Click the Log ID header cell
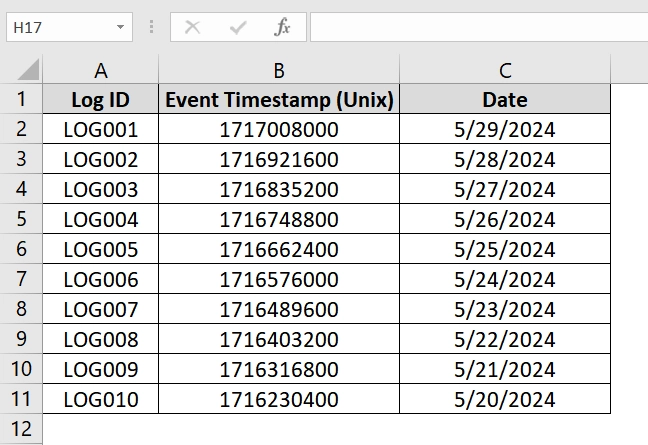This screenshot has width=648, height=445. pos(100,99)
